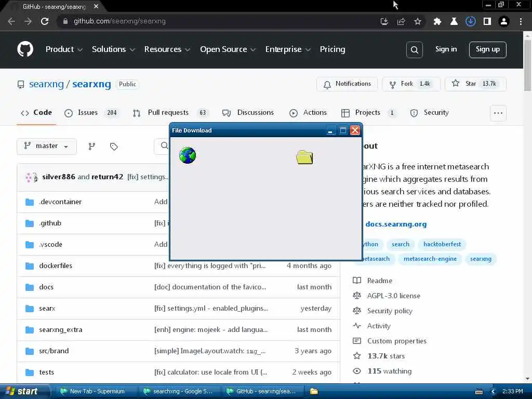Expand the system tray arrow
This screenshot has width=532, height=399.
click(x=494, y=392)
